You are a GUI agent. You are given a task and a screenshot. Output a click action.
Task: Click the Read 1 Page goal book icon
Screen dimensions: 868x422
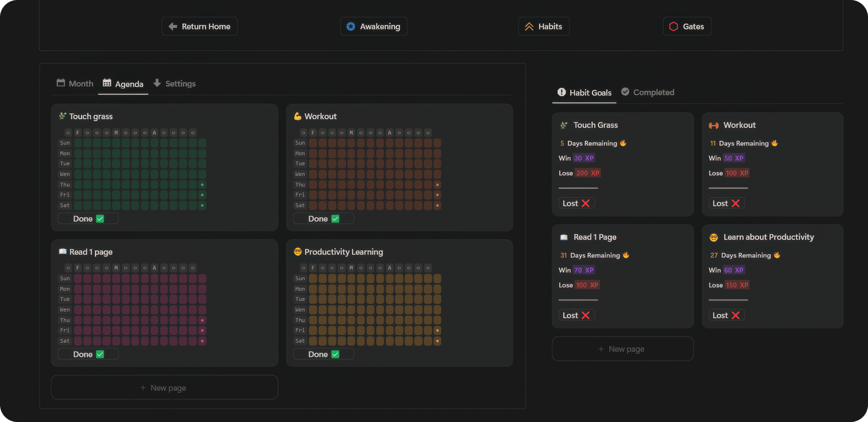564,238
